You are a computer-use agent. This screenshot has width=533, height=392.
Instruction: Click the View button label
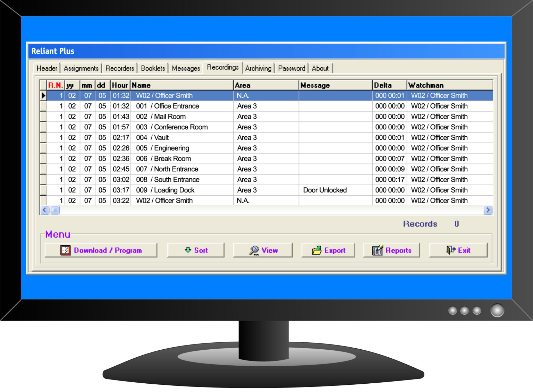pos(270,250)
